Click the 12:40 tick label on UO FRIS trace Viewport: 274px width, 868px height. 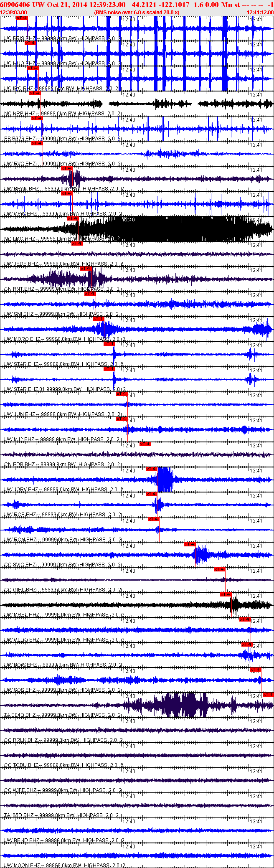coord(129,20)
